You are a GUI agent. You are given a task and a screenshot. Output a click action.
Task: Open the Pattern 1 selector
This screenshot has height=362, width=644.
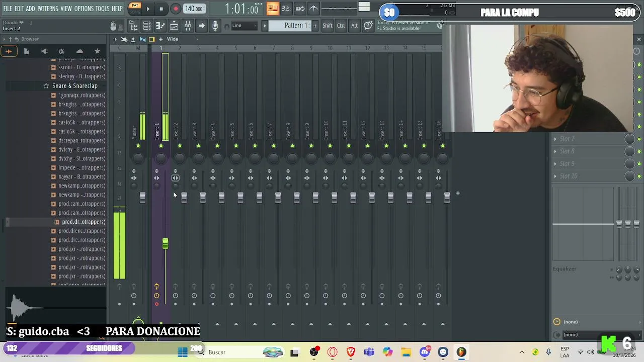[290, 26]
